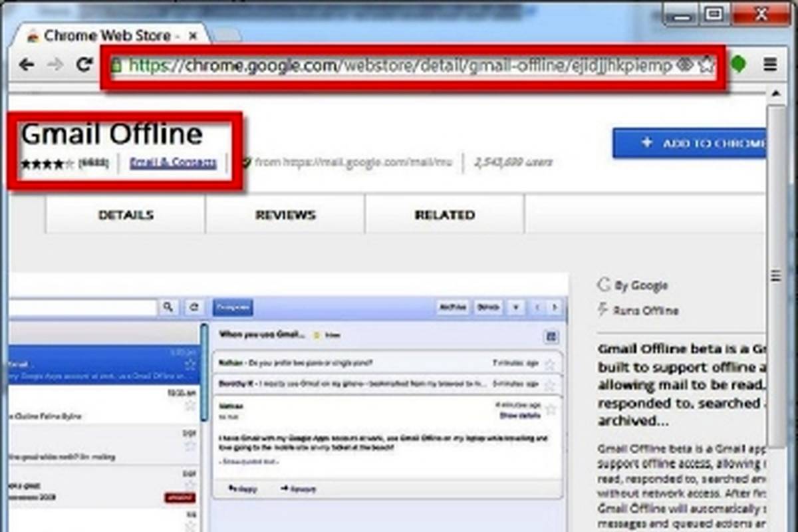Click the green extension icon
This screenshot has height=532, width=798.
point(738,65)
